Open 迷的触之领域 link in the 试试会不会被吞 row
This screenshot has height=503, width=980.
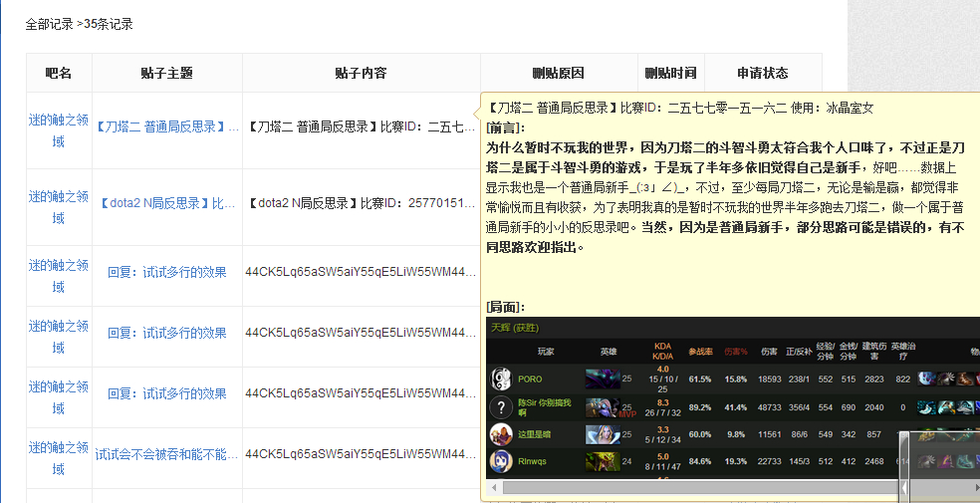tap(59, 458)
